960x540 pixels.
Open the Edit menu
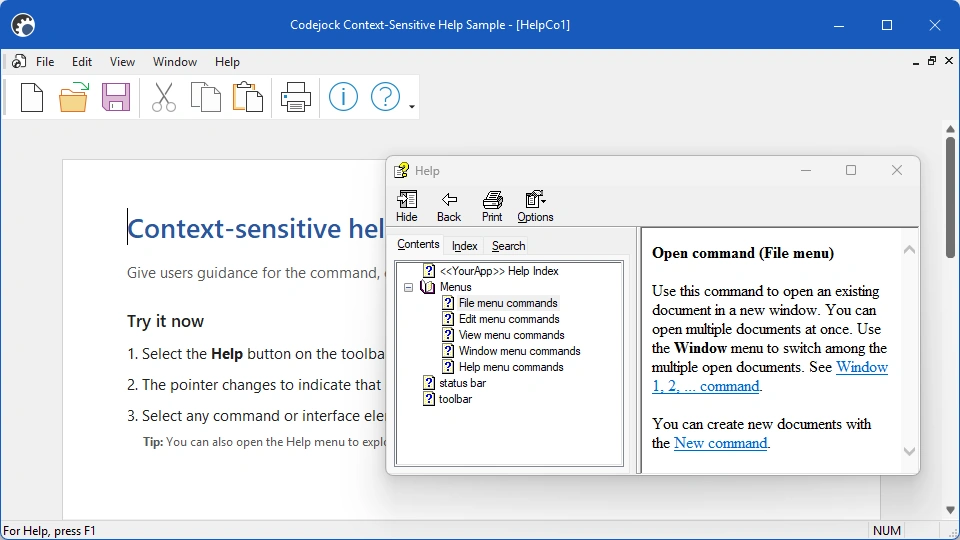click(81, 62)
